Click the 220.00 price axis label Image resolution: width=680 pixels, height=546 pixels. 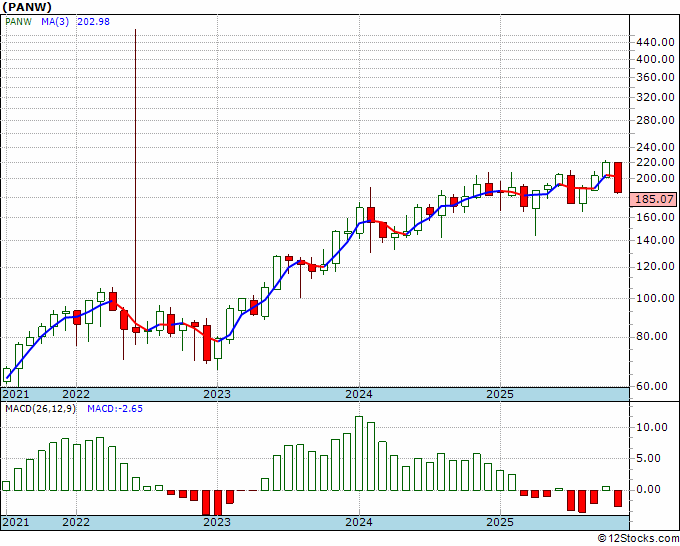pos(655,163)
